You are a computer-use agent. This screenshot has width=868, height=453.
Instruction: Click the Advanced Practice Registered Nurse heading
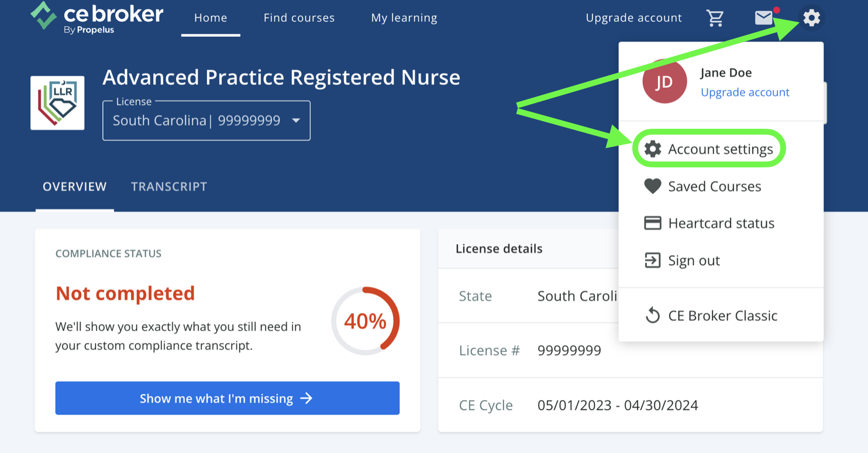coord(281,77)
